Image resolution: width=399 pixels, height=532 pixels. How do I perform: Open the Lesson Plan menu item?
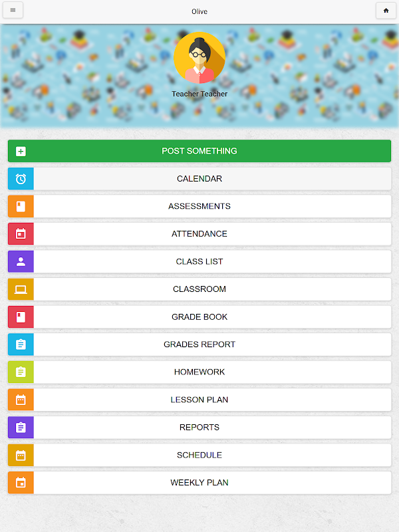click(199, 400)
